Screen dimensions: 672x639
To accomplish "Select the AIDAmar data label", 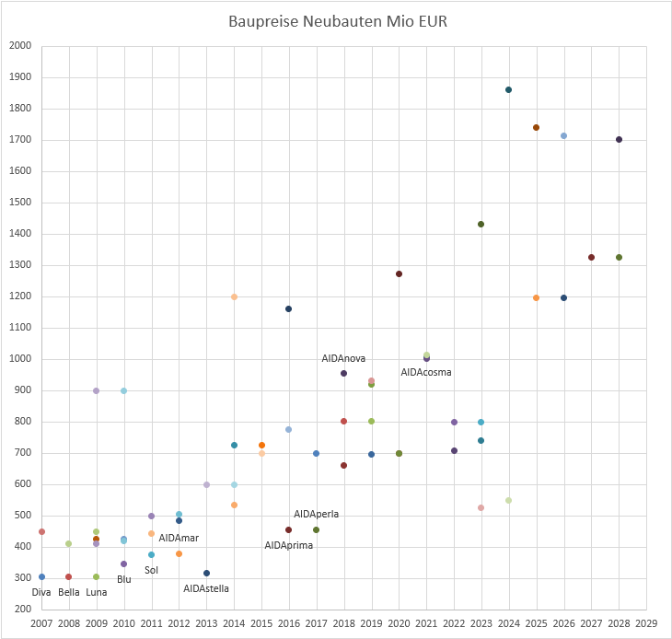I will [179, 538].
